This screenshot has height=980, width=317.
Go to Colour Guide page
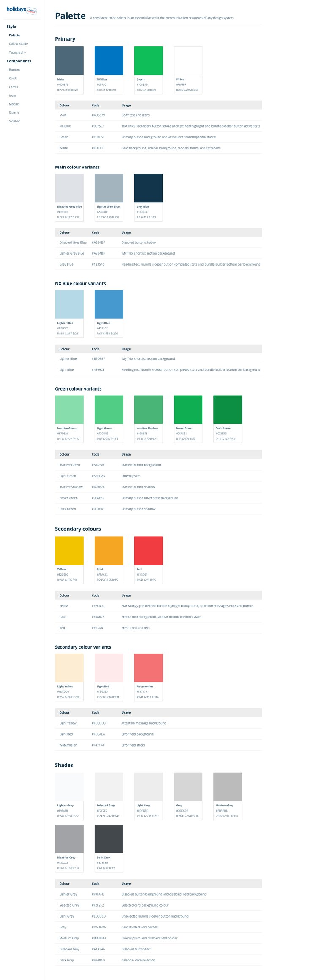click(x=18, y=44)
